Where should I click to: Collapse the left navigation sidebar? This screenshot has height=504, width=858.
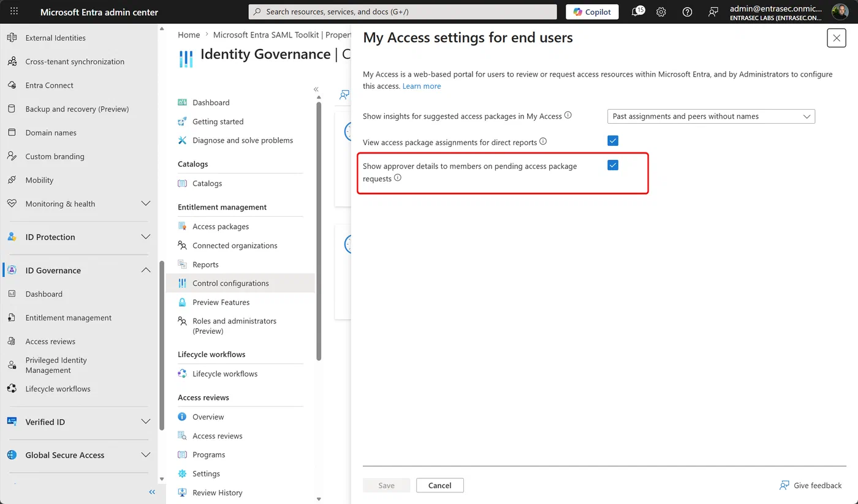pos(152,492)
